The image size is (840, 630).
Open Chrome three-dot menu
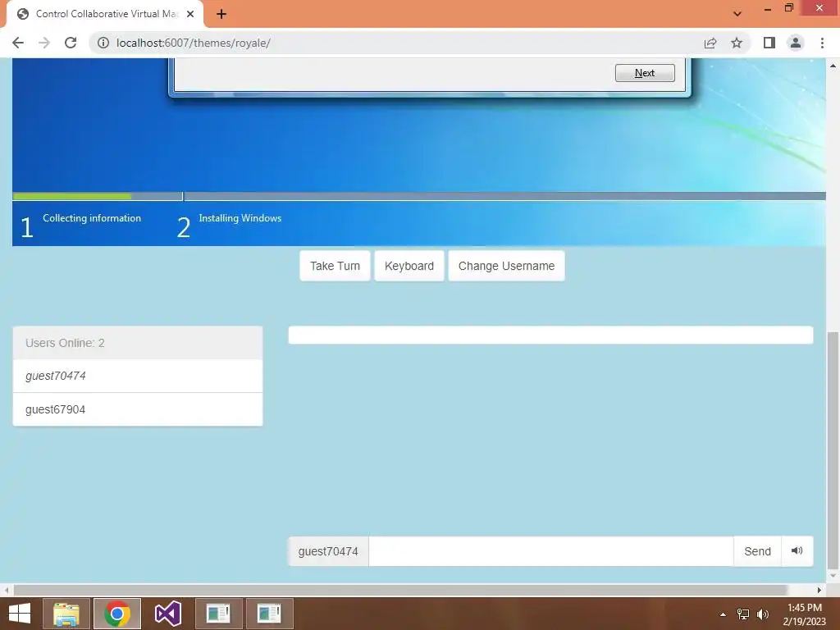click(822, 43)
